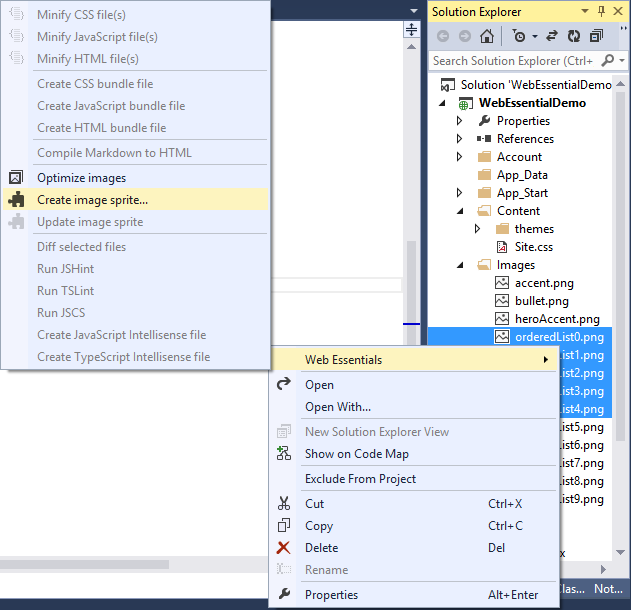Select accent.png in Images folder
Viewport: 631px width, 610px height.
(544, 283)
